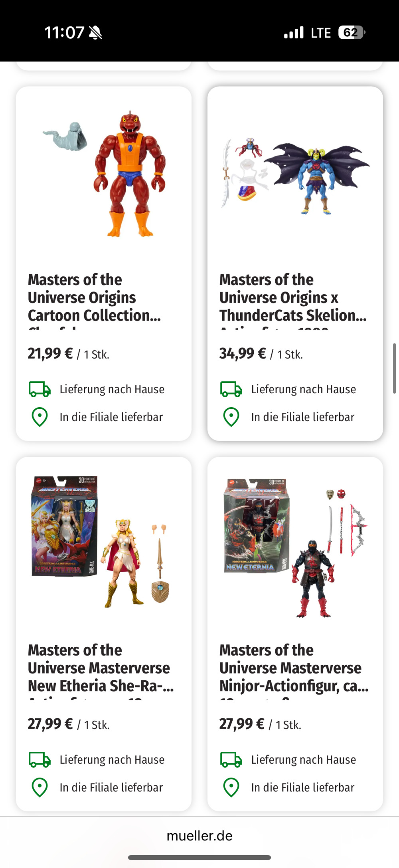Tap the battery indicator in status bar
This screenshot has height=868, width=399.
tap(352, 32)
